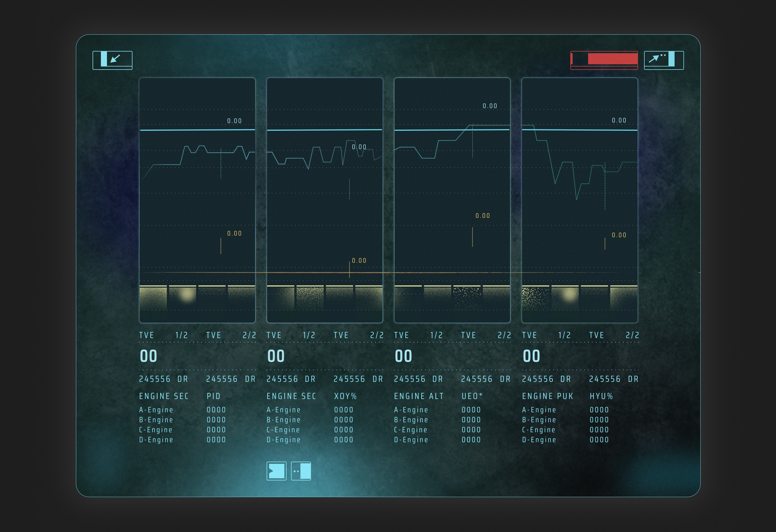Click A-Engine row under ENGINE ALT
This screenshot has height=532, width=776.
(x=411, y=410)
